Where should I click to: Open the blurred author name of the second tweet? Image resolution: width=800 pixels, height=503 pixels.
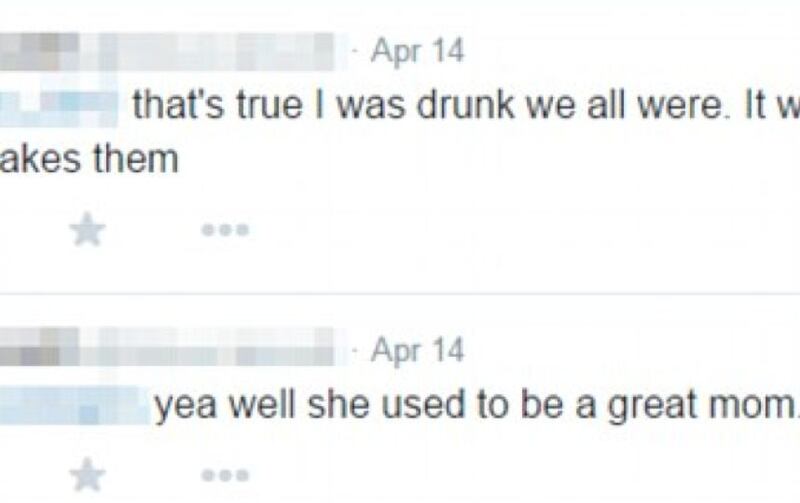pos(40,351)
